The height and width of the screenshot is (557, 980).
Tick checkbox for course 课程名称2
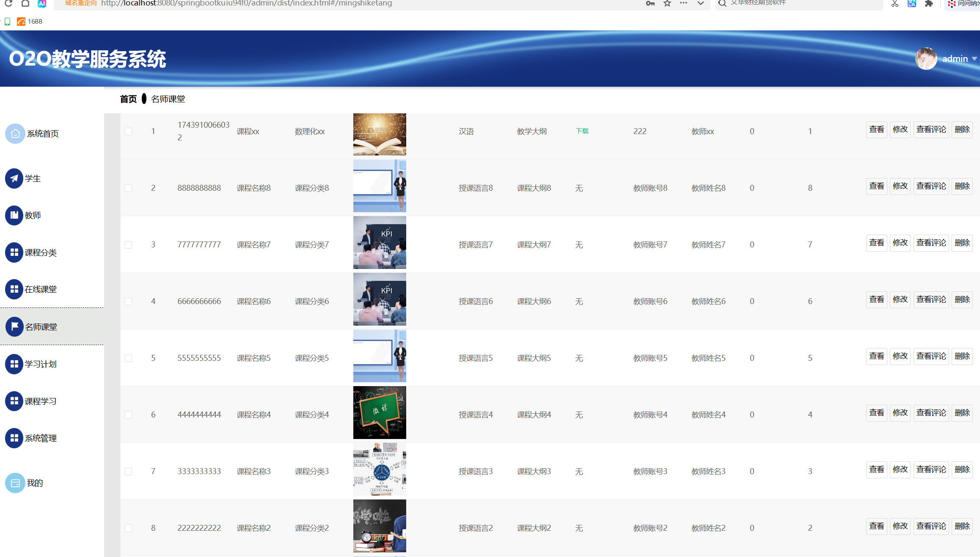click(x=128, y=528)
